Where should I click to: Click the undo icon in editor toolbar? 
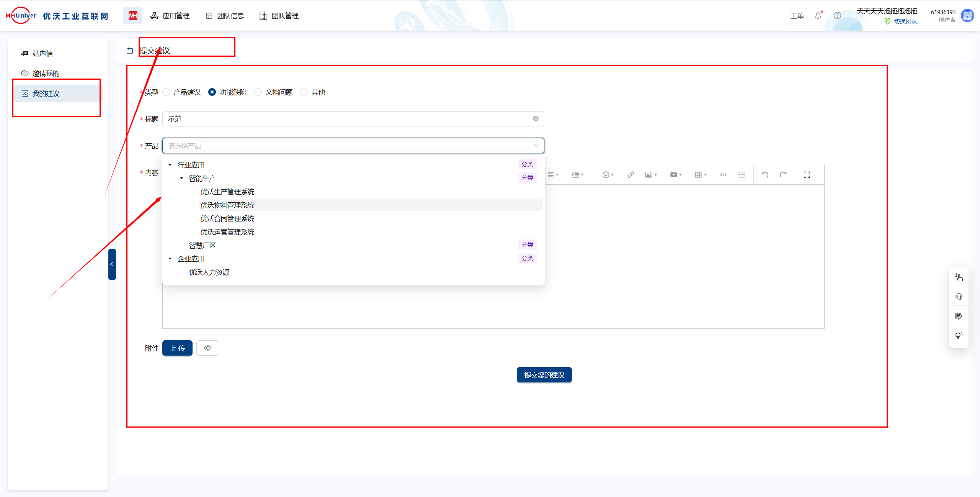(765, 175)
